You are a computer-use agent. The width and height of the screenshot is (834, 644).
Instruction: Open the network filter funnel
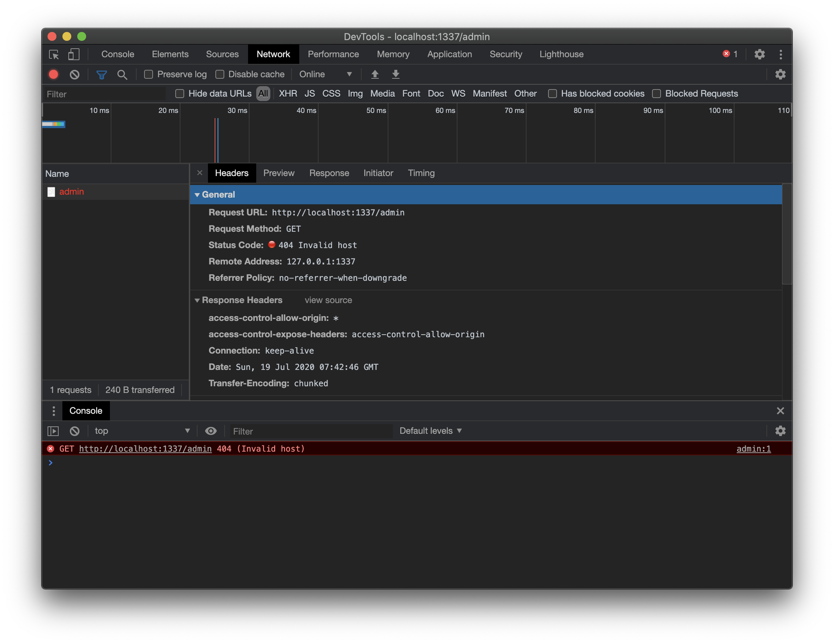102,75
